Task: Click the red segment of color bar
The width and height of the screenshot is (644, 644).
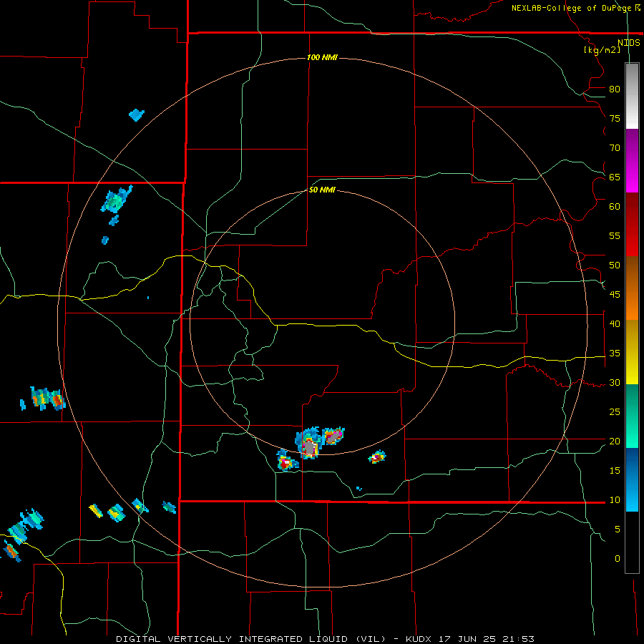Action: pyautogui.click(x=632, y=224)
